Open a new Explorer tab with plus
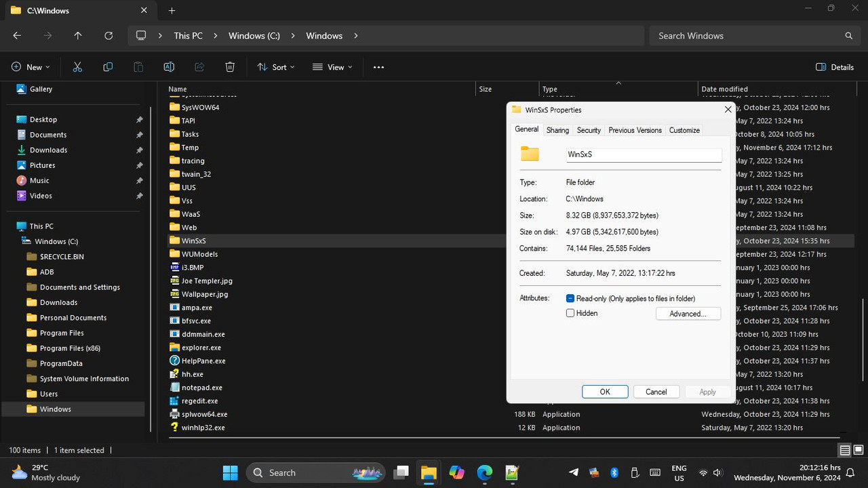The height and width of the screenshot is (488, 868). click(x=172, y=11)
